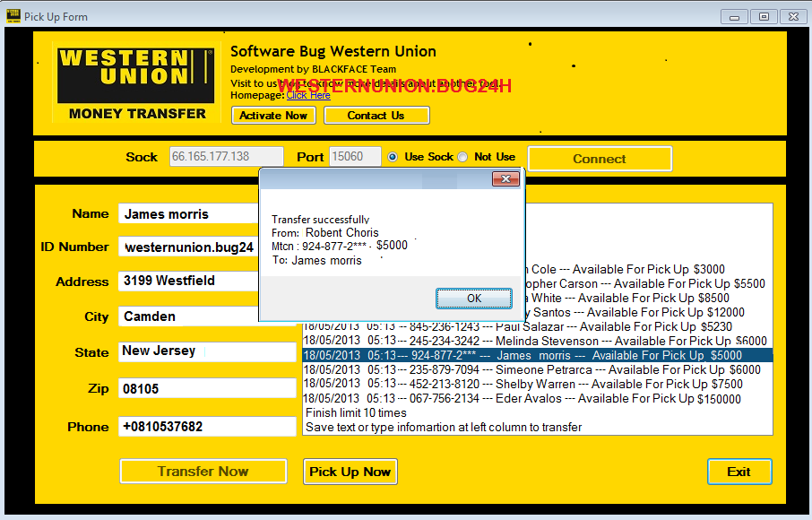Click the Zip field showing 08105
The image size is (812, 520).
[207, 388]
